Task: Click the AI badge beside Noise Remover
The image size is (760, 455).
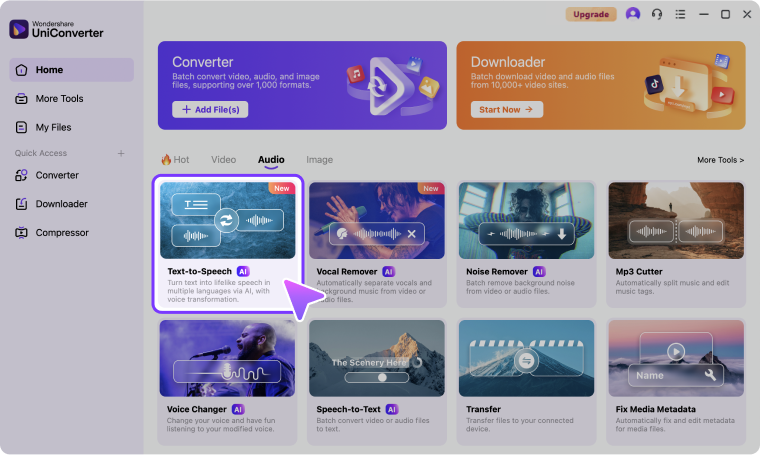Action: click(x=539, y=272)
